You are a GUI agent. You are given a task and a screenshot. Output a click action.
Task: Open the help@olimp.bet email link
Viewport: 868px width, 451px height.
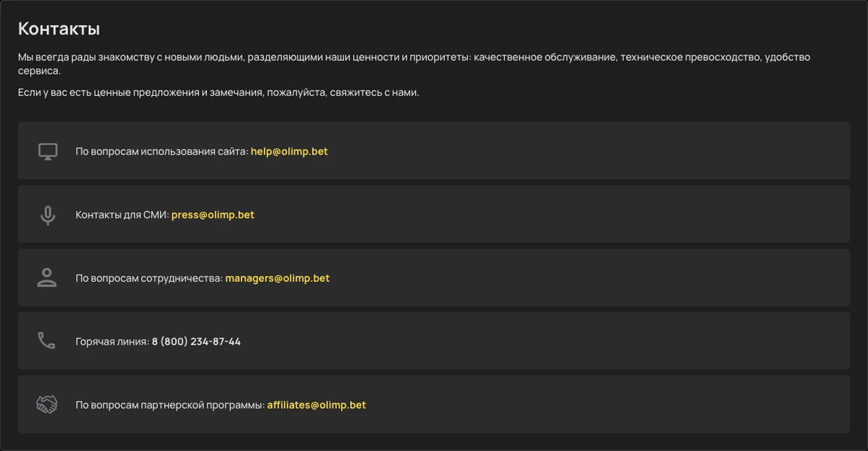[289, 152]
